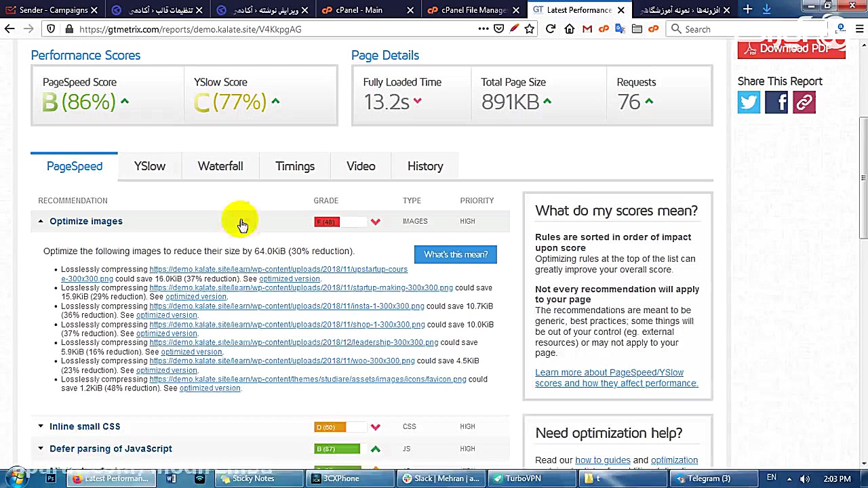
Task: Click the red F (48) grade bar
Action: tap(327, 222)
